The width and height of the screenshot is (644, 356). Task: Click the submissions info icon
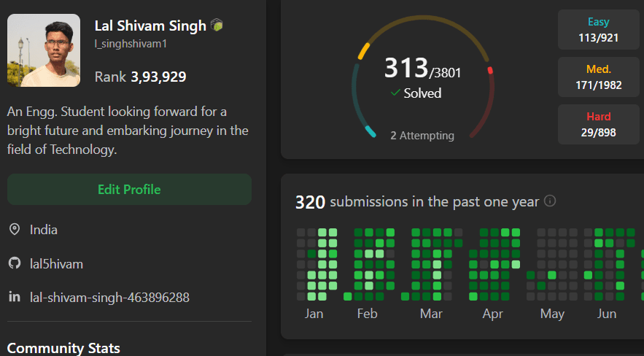click(550, 201)
